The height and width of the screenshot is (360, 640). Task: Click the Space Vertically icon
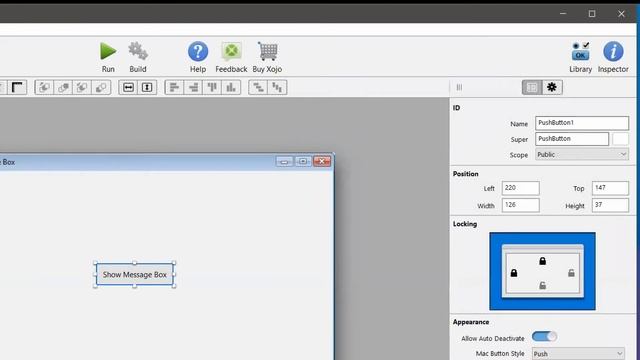coord(277,87)
